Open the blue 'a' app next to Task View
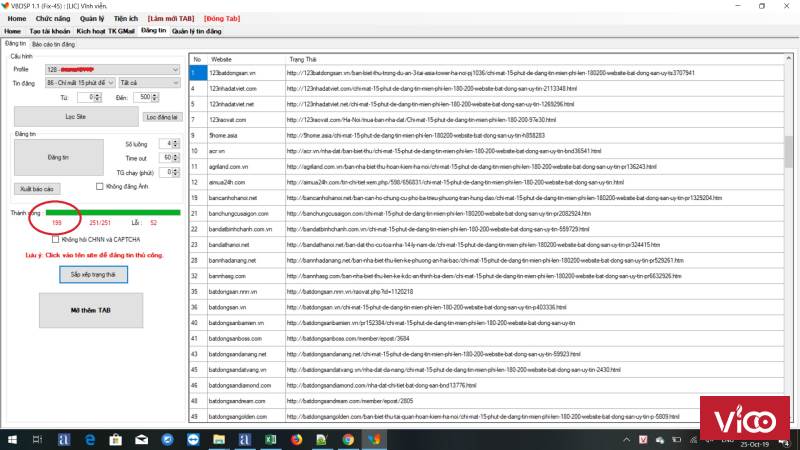Image resolution: width=800 pixels, height=450 pixels. [x=64, y=439]
